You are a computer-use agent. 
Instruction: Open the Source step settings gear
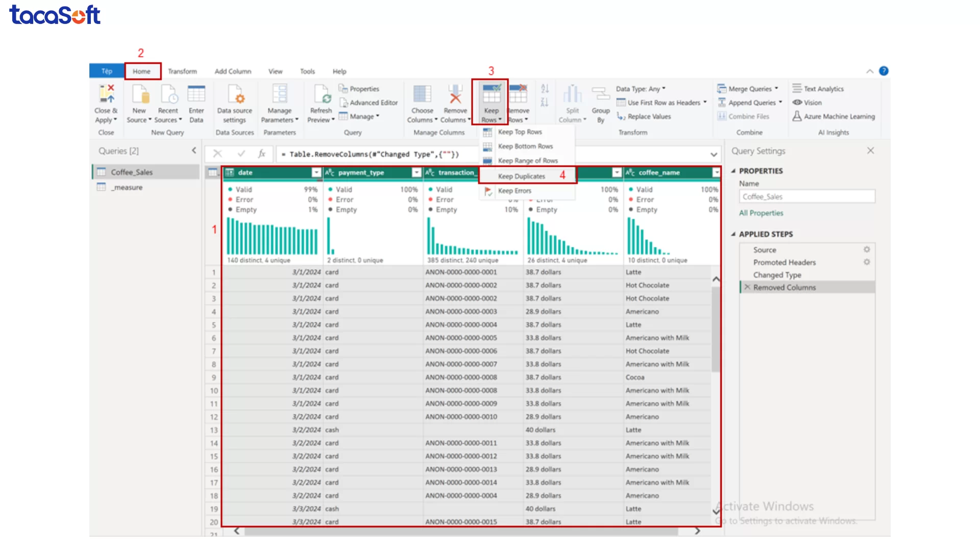tap(867, 249)
